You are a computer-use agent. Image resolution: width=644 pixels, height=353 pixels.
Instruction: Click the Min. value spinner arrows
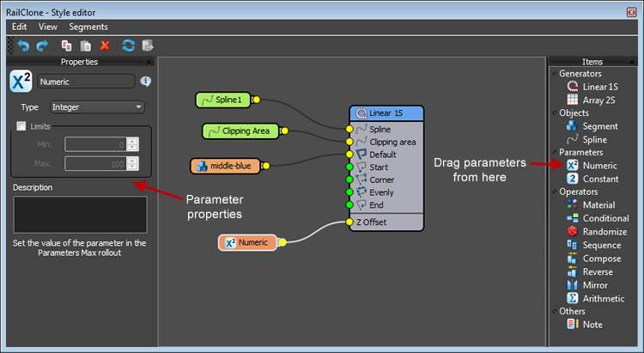pos(132,144)
